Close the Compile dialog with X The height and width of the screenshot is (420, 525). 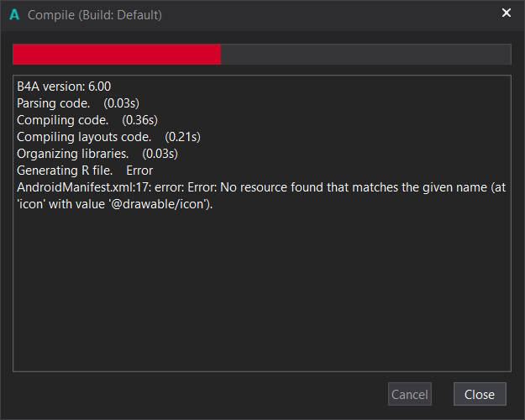[x=507, y=13]
